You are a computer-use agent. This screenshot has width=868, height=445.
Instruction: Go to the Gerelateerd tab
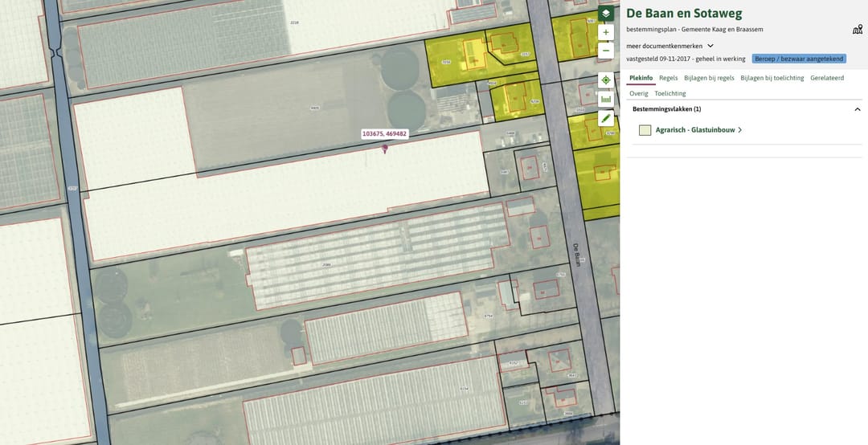tap(827, 78)
